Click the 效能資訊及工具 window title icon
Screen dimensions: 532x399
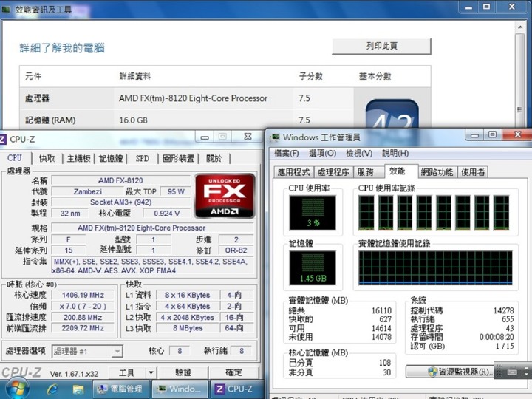(x=6, y=9)
